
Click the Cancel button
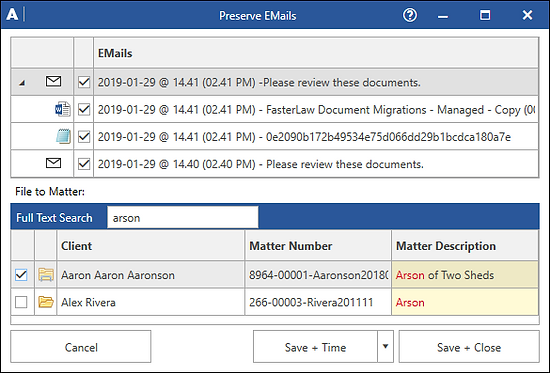click(x=81, y=347)
